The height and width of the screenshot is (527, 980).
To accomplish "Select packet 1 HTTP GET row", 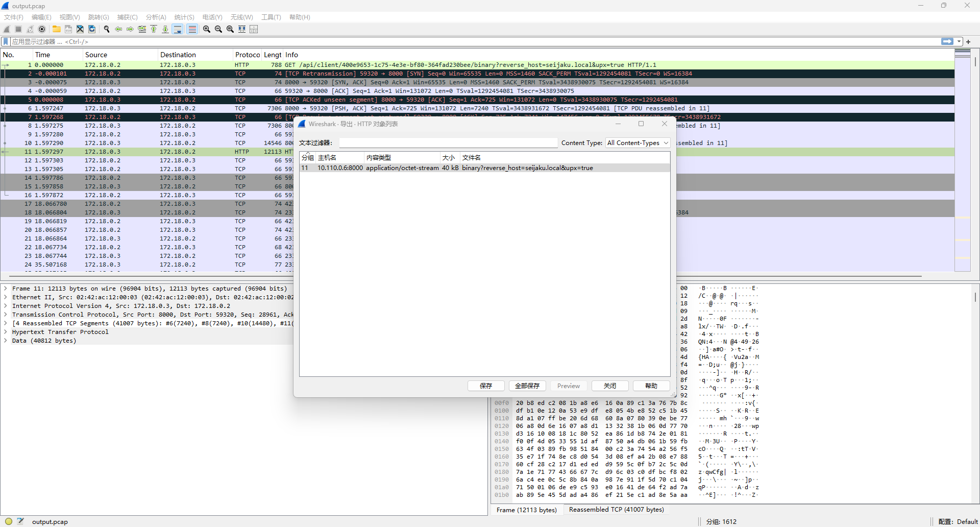I will point(477,65).
